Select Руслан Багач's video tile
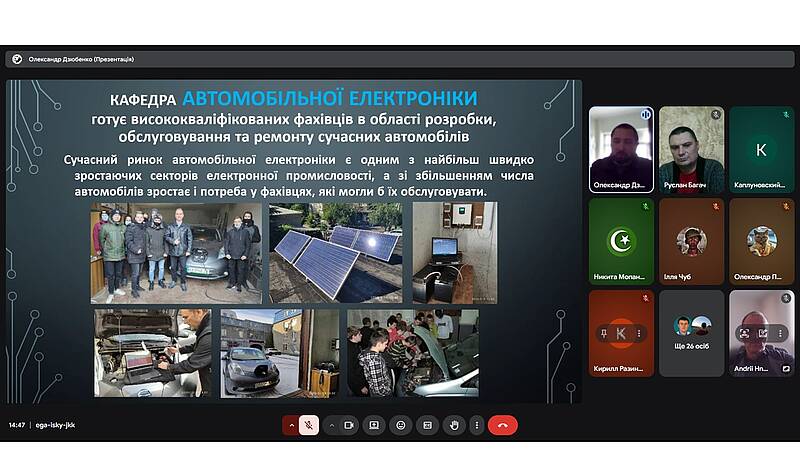This screenshot has height=450, width=800. [691, 149]
